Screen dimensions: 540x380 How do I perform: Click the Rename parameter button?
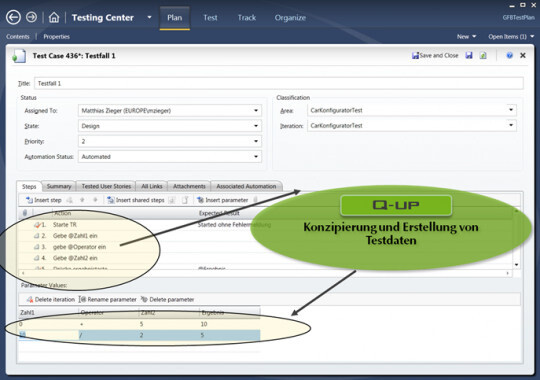(108, 300)
